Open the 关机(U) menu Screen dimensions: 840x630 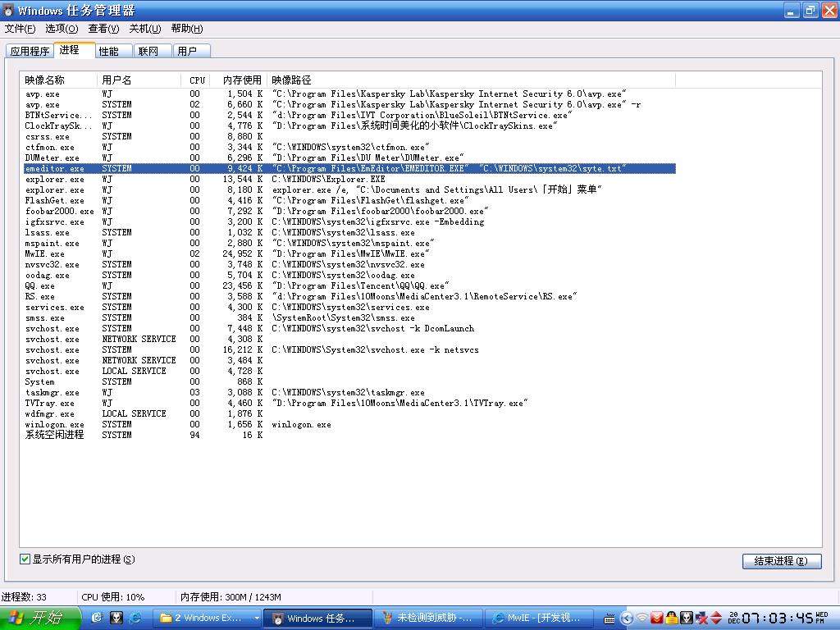coord(144,29)
